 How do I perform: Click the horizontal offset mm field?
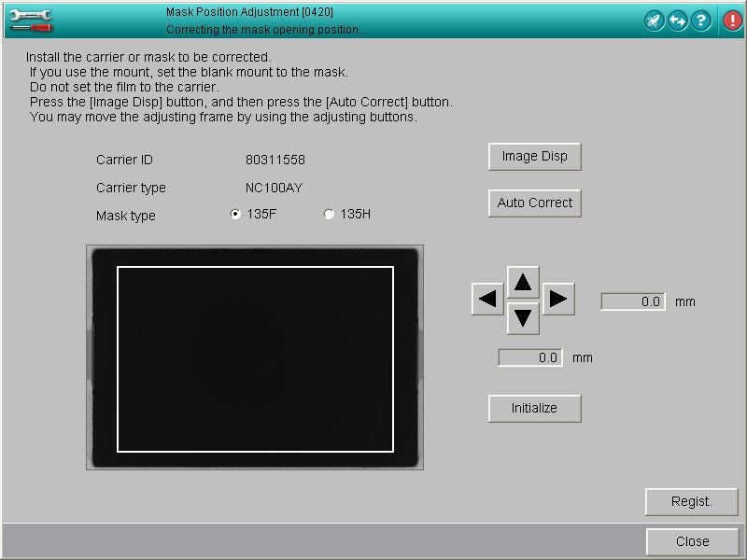pos(632,301)
